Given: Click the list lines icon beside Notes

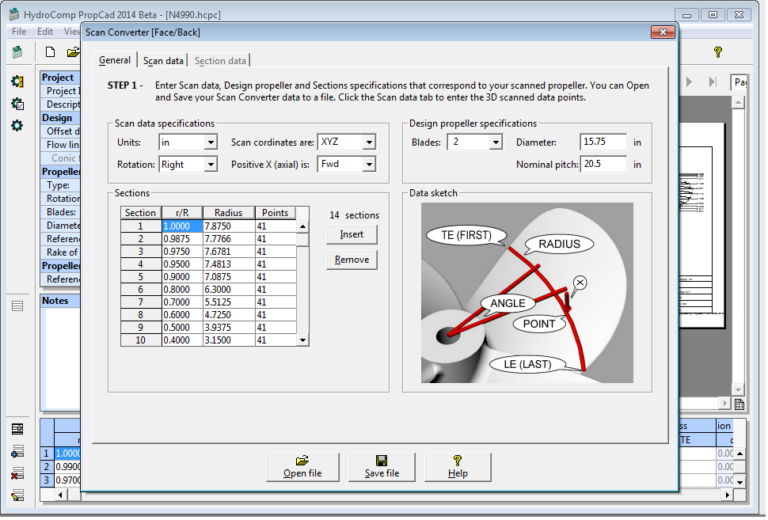Looking at the screenshot, I should click(17, 307).
